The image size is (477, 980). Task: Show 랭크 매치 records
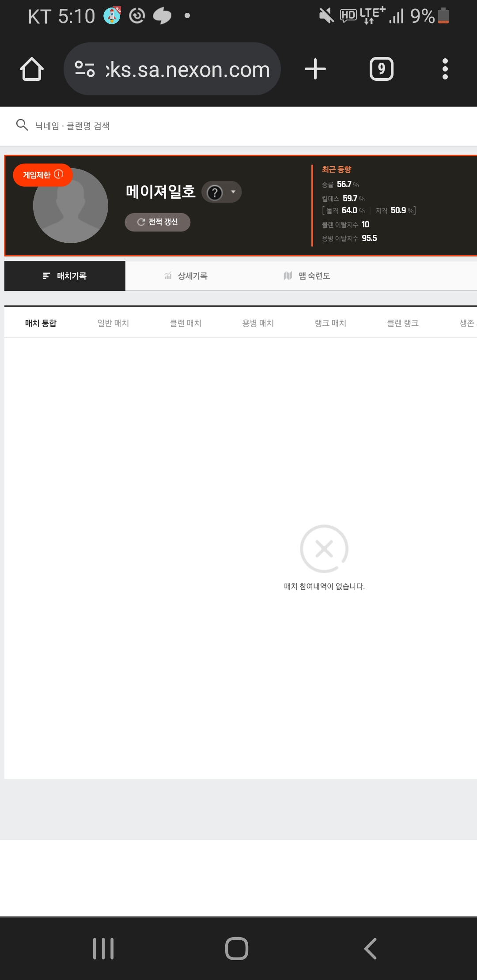330,323
